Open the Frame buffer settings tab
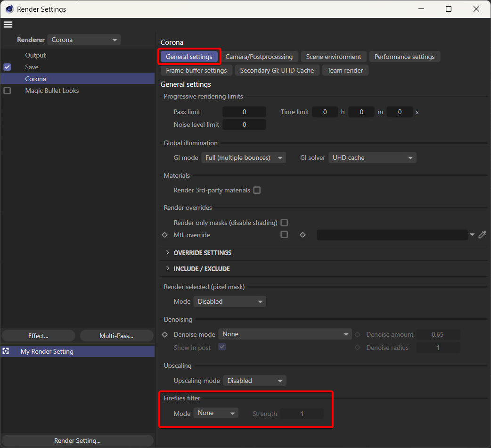 coord(196,70)
